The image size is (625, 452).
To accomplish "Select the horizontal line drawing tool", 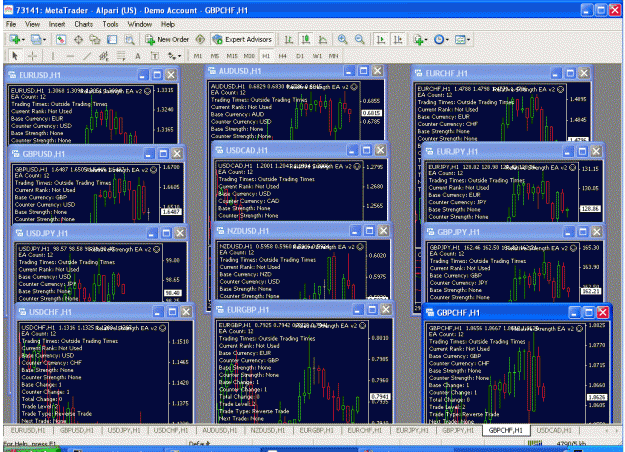I will 70,56.
